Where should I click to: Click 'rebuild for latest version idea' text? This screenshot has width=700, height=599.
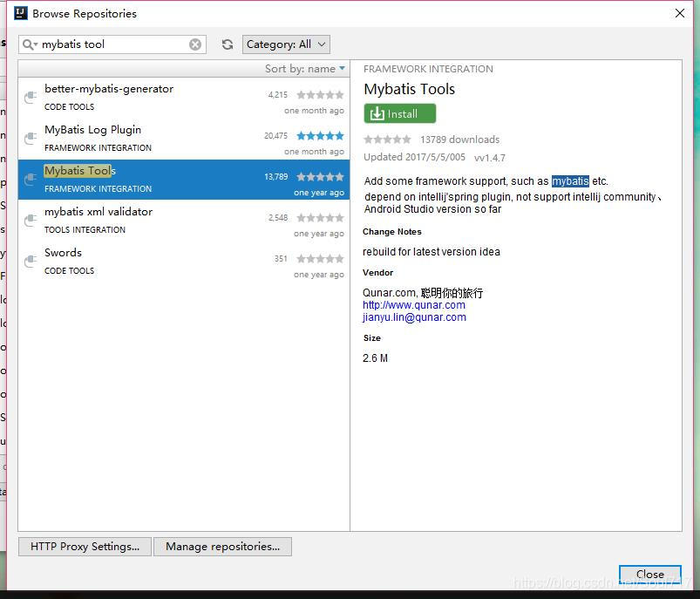[x=432, y=252]
